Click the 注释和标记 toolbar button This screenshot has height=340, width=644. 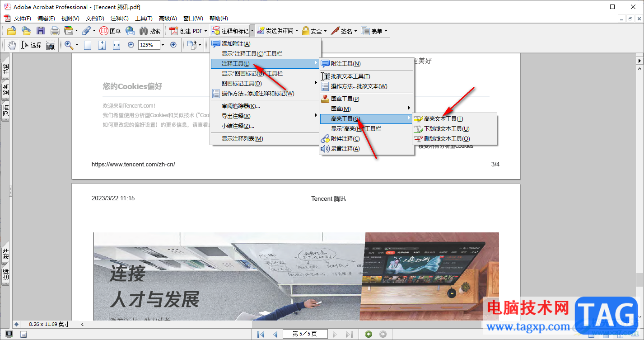pos(230,31)
